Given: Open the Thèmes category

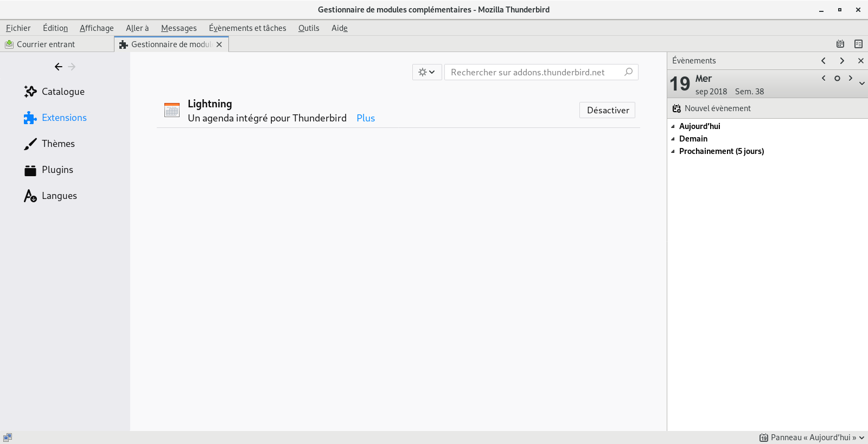Looking at the screenshot, I should click(x=49, y=144).
